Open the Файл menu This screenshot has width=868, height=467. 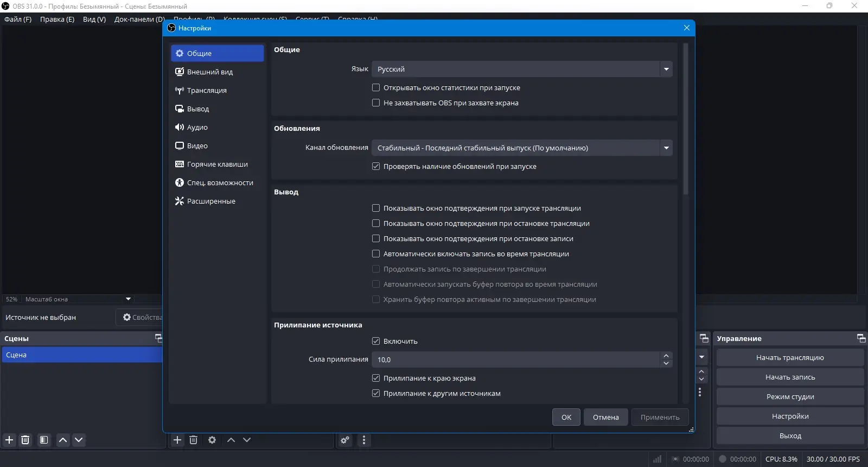point(18,19)
